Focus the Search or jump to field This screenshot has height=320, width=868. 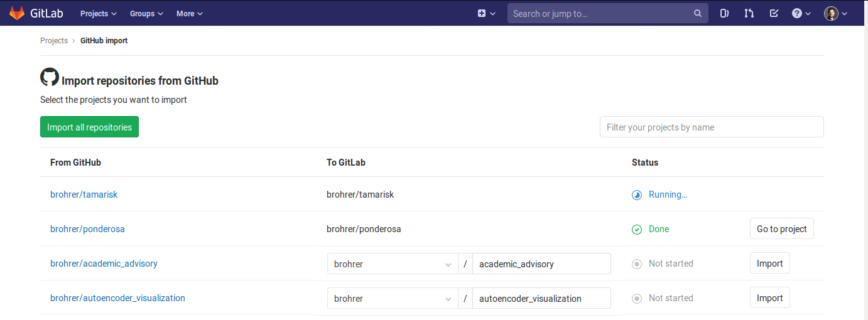(x=608, y=13)
